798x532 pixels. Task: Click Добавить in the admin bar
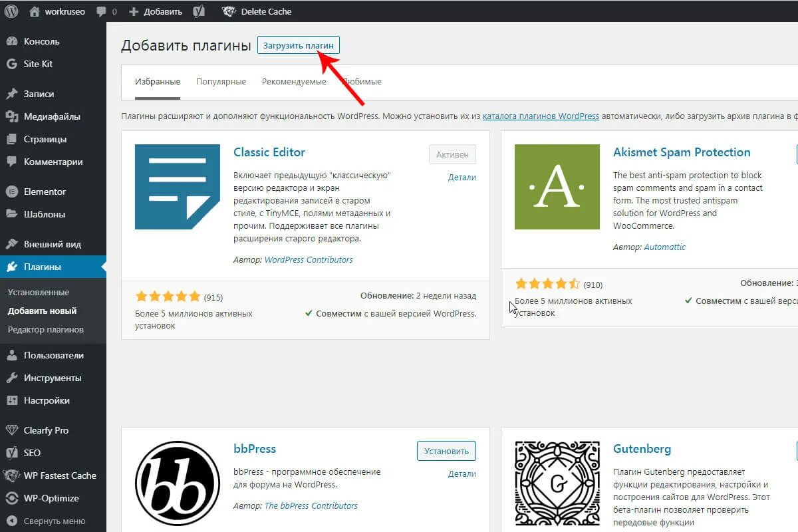coord(162,11)
